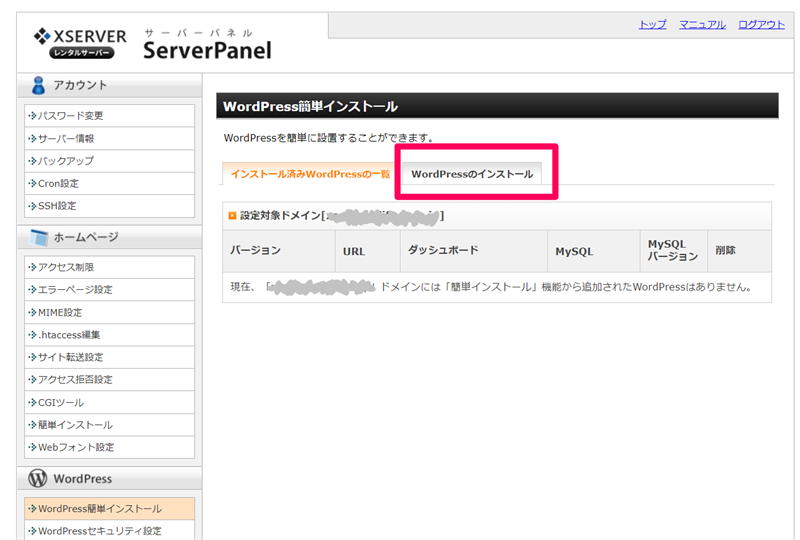This screenshot has height=540, width=800.
Task: Switch to WordPressのインストール tab
Action: point(472,174)
